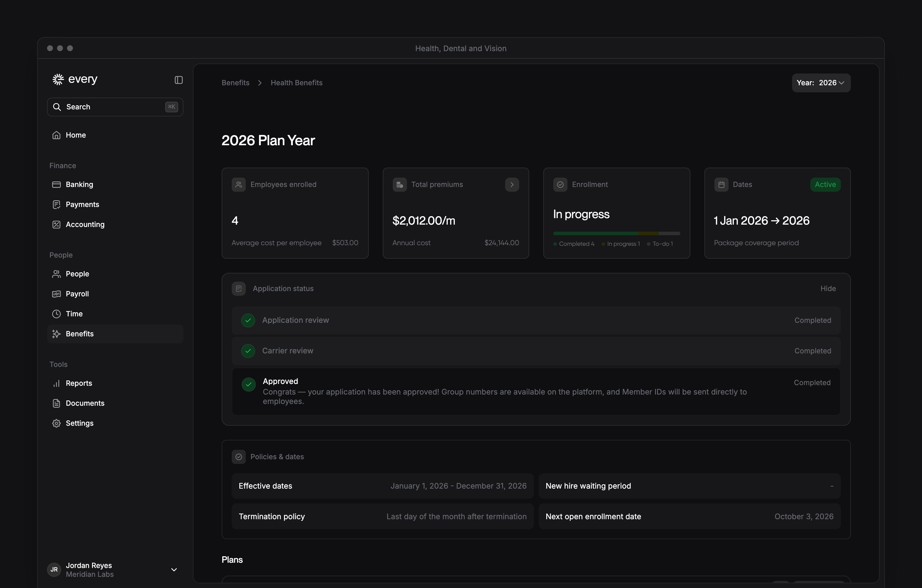This screenshot has height=588, width=922.
Task: Click the Home icon in sidebar
Action: [56, 135]
